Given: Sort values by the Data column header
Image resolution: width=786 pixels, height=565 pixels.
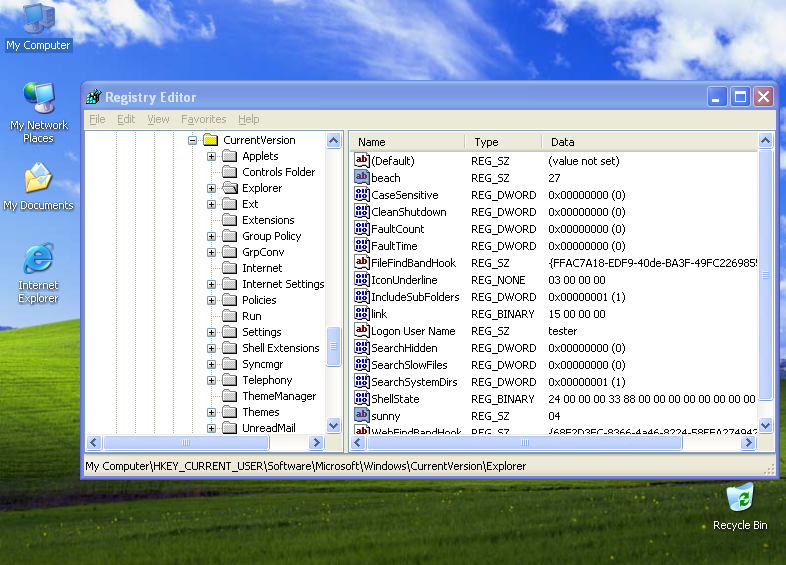Looking at the screenshot, I should 650,142.
